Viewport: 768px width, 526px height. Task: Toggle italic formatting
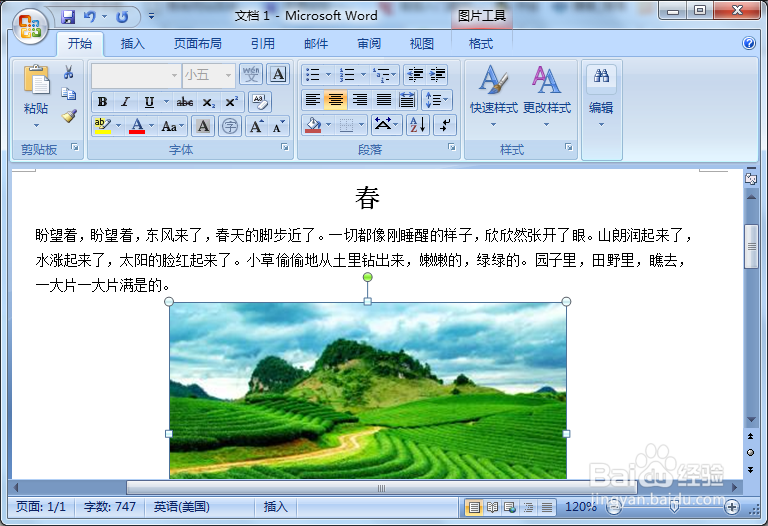125,101
